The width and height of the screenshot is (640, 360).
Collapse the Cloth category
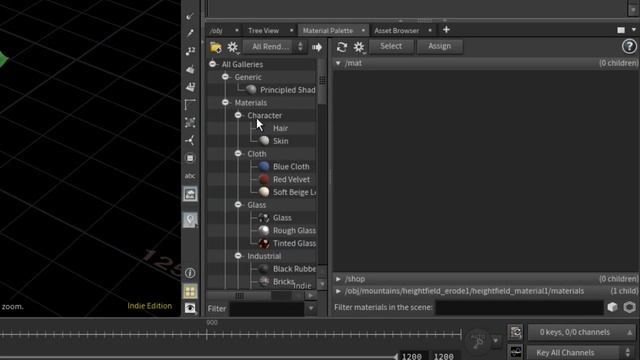click(x=238, y=153)
